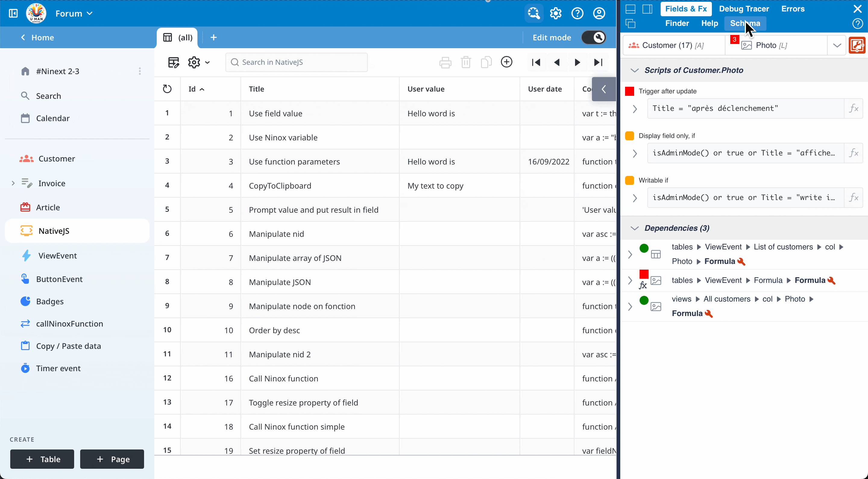The height and width of the screenshot is (479, 868).
Task: Click the print records icon
Action: (445, 62)
